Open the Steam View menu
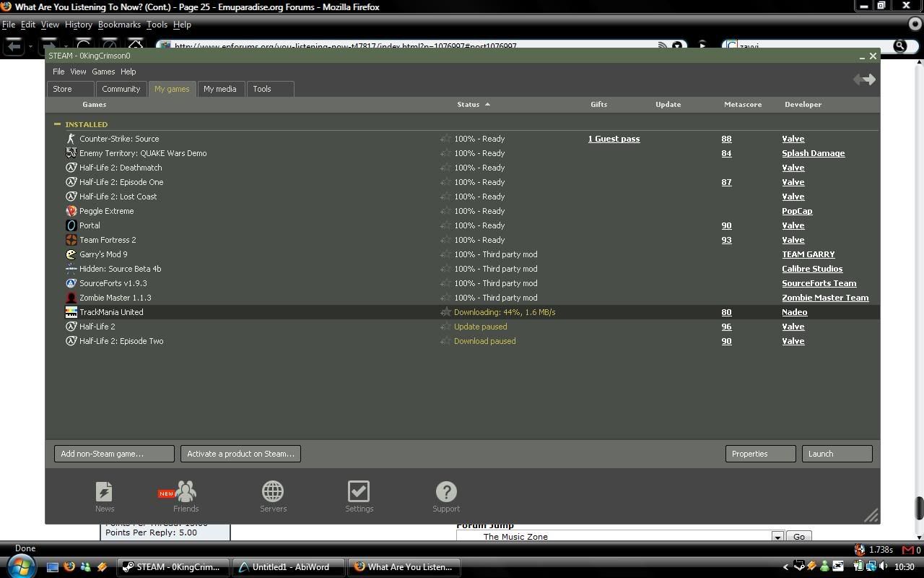This screenshot has width=924, height=578. 78,72
